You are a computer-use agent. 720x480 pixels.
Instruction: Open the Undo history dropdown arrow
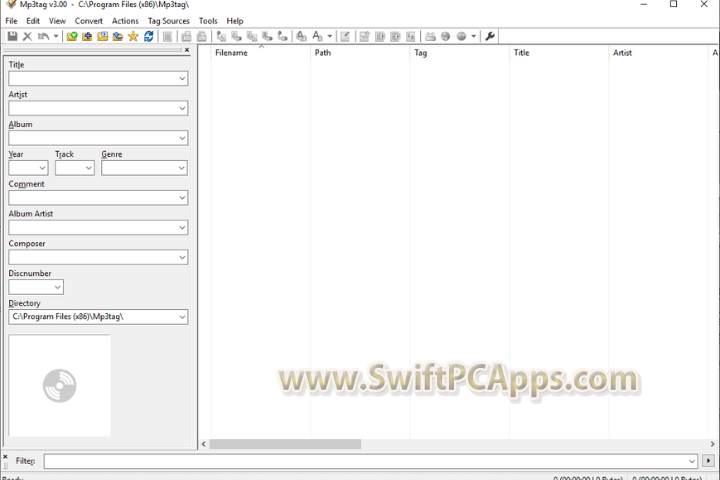pos(56,36)
